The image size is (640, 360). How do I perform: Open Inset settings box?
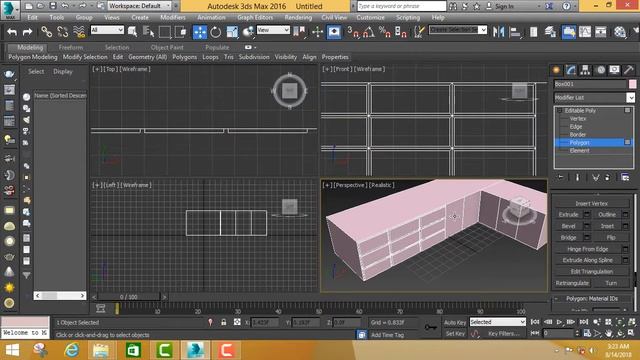pos(625,226)
